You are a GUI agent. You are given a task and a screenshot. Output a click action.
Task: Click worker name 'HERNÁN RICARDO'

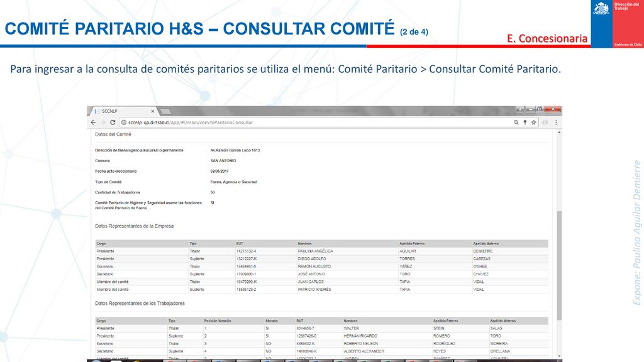[x=360, y=336]
